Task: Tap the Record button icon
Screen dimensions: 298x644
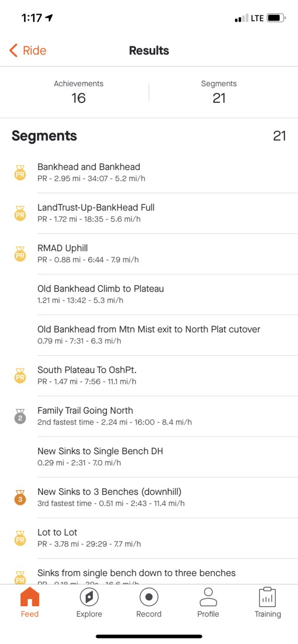Action: pos(149,598)
